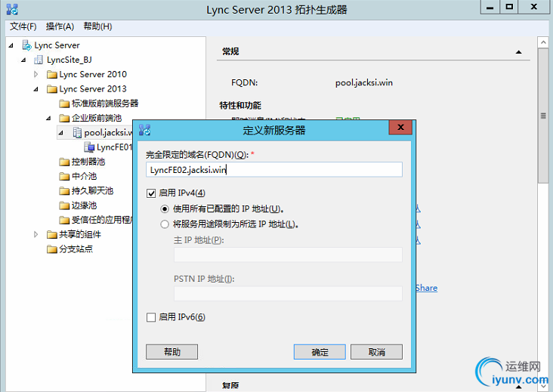Select the 标准版前端服务器 tree item

coord(105,103)
